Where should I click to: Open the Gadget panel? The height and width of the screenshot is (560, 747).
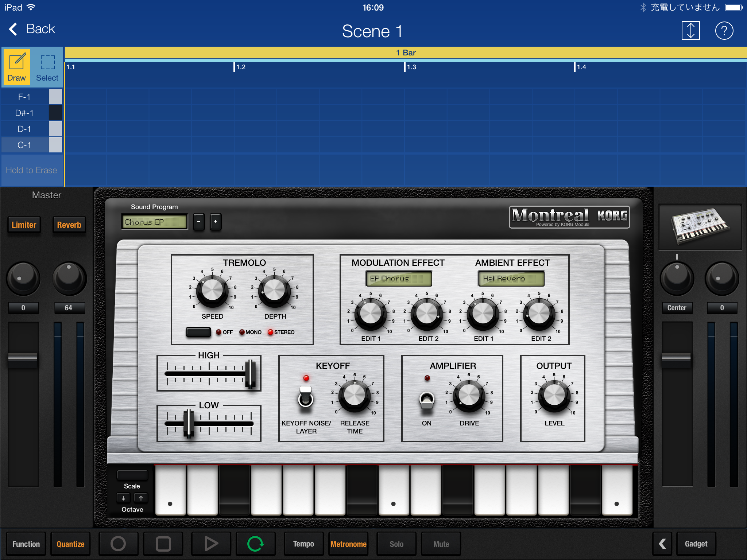(x=696, y=544)
